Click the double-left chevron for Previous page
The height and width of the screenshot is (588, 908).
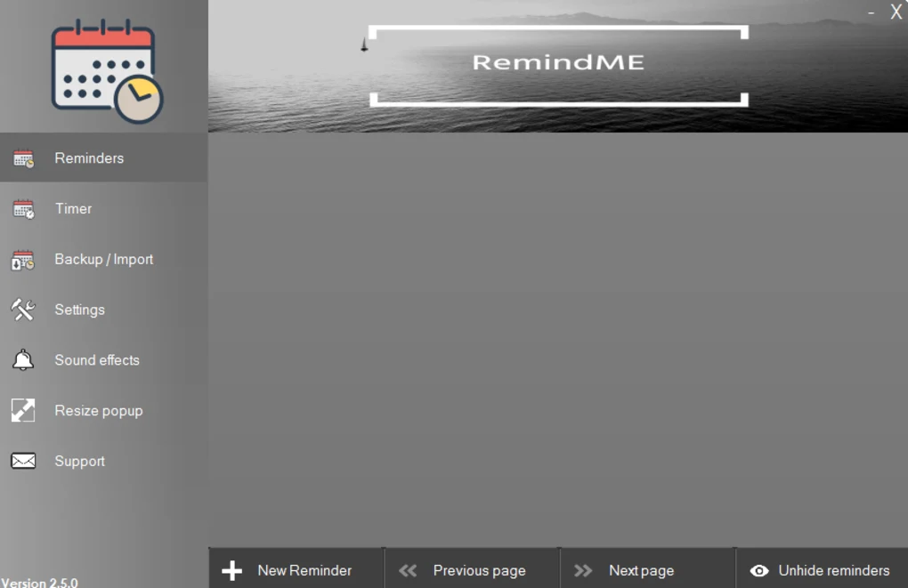coord(408,570)
